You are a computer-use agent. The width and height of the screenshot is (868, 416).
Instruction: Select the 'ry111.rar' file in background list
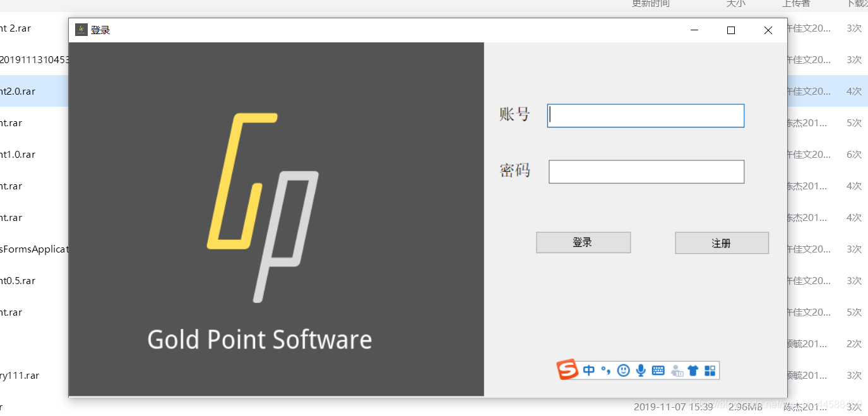[x=20, y=376]
